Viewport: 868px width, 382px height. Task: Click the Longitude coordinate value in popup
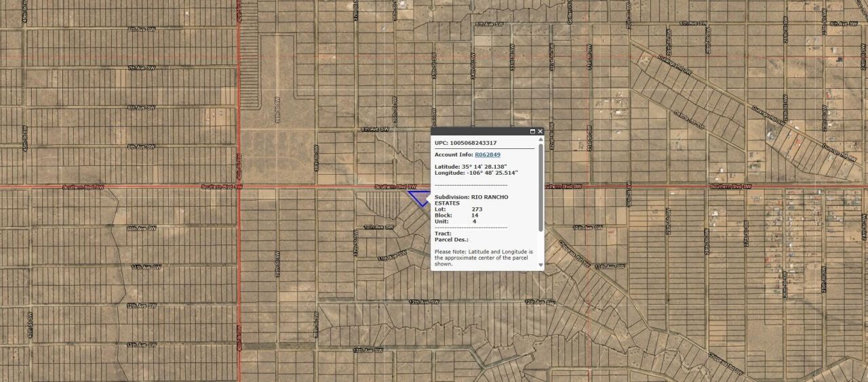[492, 173]
